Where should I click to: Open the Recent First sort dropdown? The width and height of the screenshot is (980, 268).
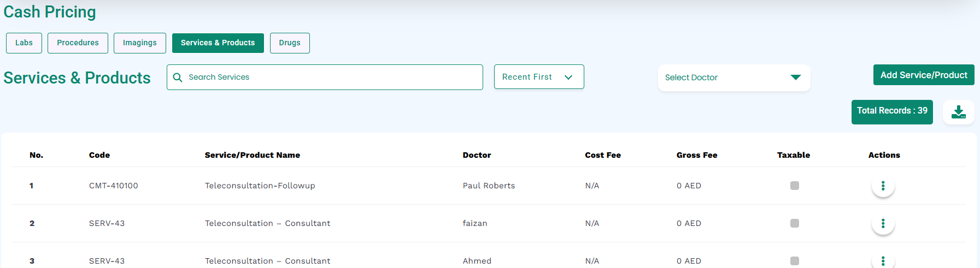coord(539,77)
